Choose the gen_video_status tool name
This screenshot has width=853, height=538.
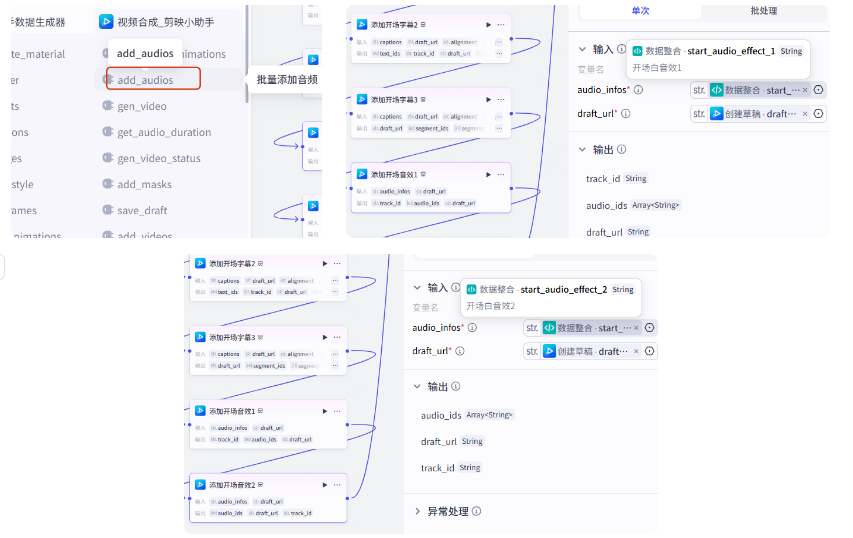159,158
